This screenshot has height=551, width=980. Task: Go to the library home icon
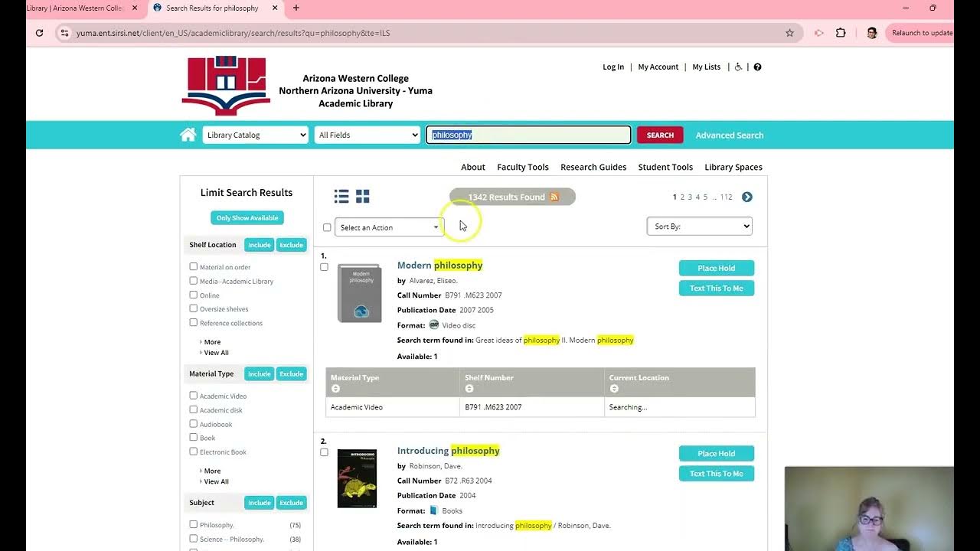click(x=188, y=135)
